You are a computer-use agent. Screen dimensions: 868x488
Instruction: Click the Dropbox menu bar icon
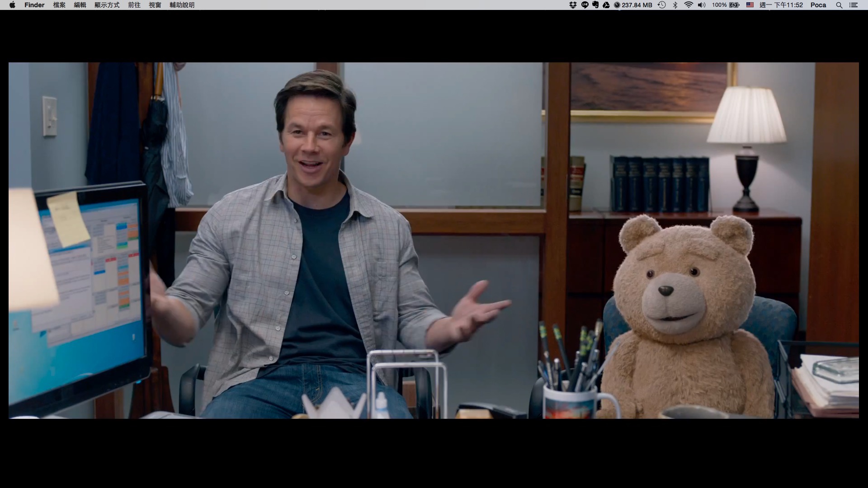573,5
